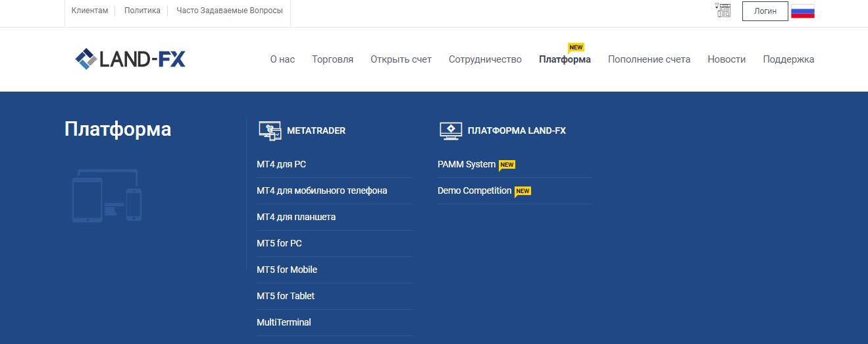Open MT5 for PC
The image size is (868, 344).
279,243
